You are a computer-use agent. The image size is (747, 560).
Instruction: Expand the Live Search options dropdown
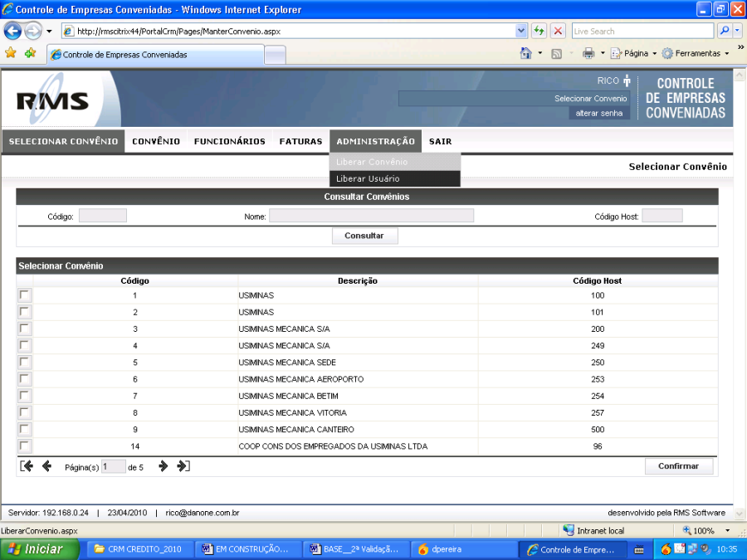point(737,31)
